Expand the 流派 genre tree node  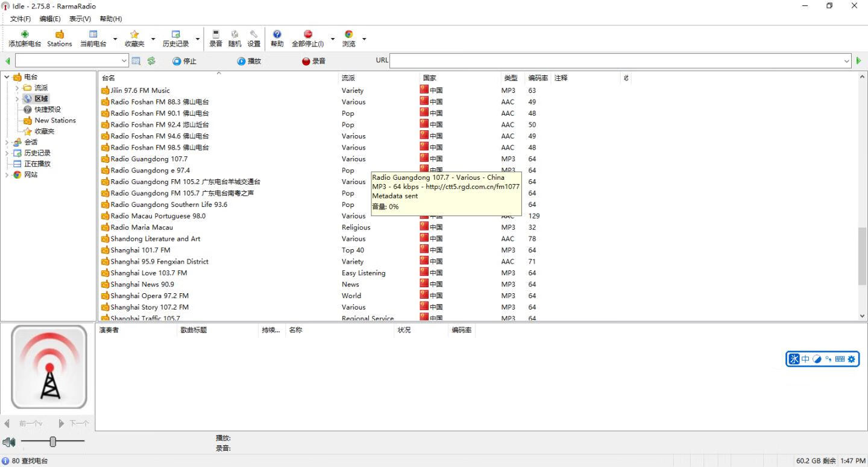[17, 88]
